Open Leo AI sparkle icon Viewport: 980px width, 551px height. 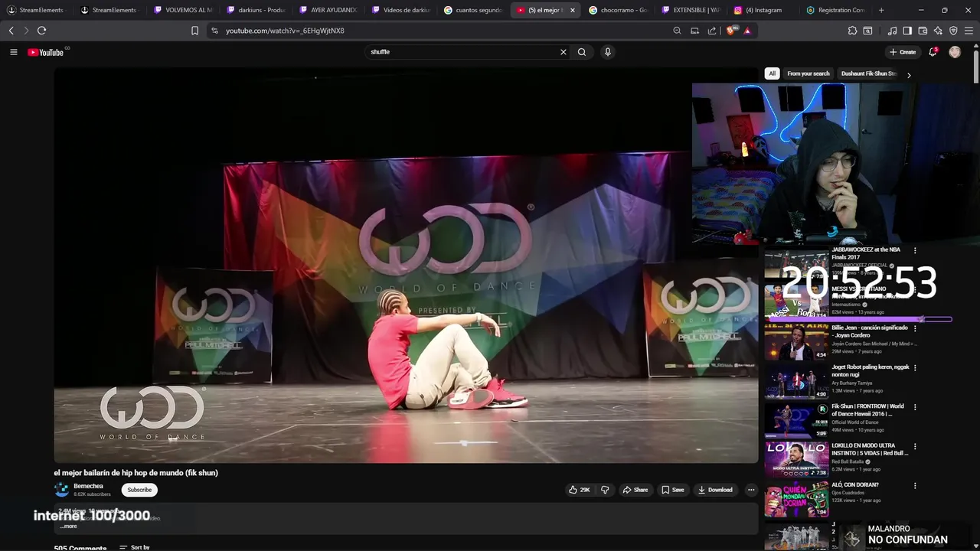[x=938, y=31]
